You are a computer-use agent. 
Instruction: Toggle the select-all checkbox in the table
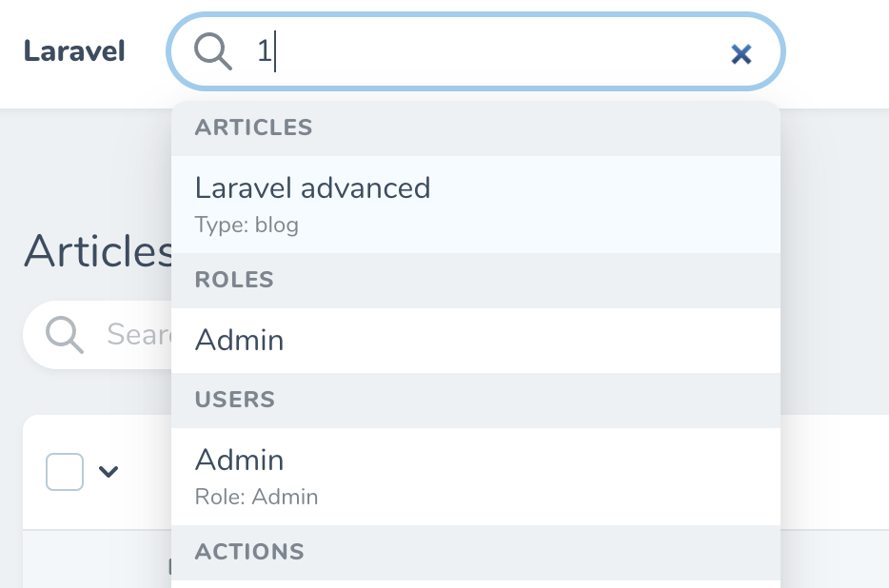click(x=65, y=471)
